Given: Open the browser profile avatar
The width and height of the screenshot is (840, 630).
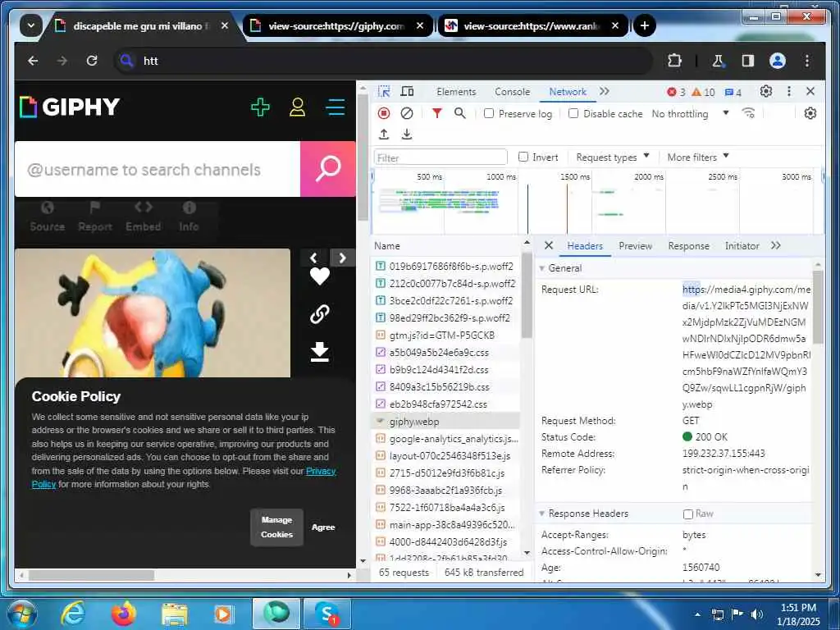Looking at the screenshot, I should 778,61.
